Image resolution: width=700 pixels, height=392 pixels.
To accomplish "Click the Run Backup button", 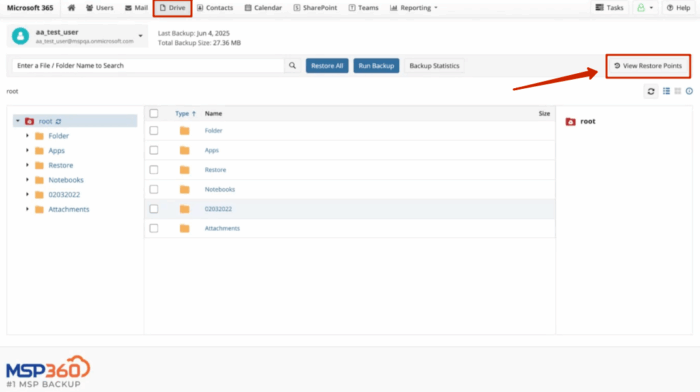I will (x=376, y=66).
